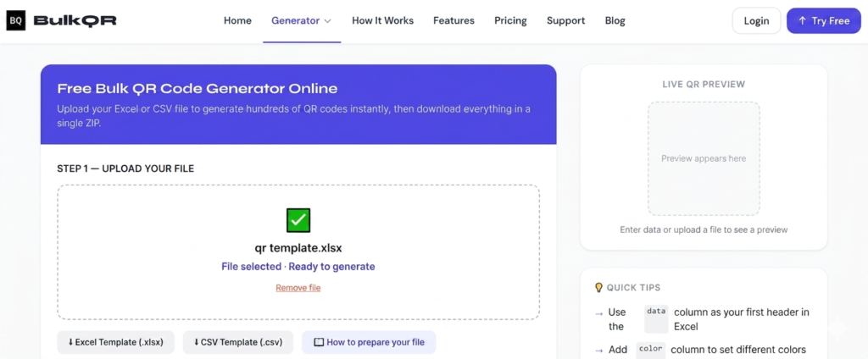Click the 'STEP 1 — UPLOAD YOUR FILE' heading

coord(125,168)
